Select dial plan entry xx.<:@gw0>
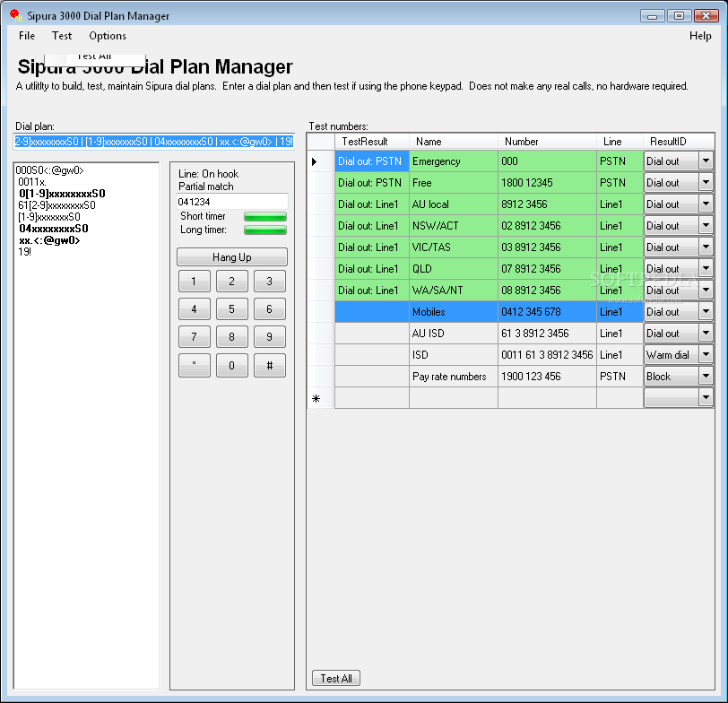Viewport: 728px width, 703px height. 49,240
